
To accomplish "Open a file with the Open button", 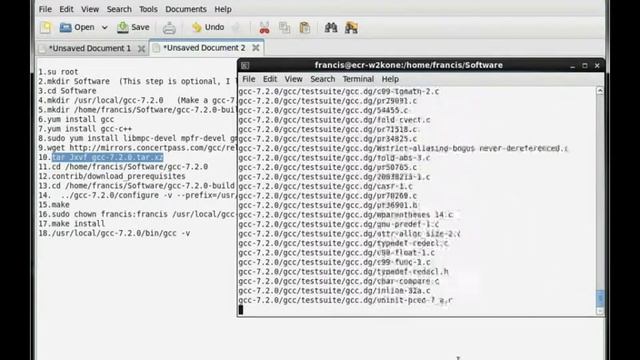I will click(77, 27).
